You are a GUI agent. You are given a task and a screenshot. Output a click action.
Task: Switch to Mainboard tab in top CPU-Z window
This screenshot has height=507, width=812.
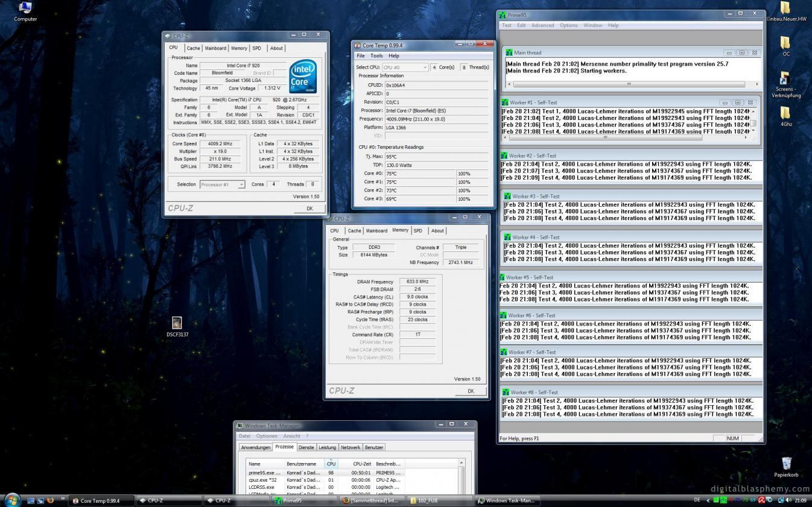click(x=215, y=48)
